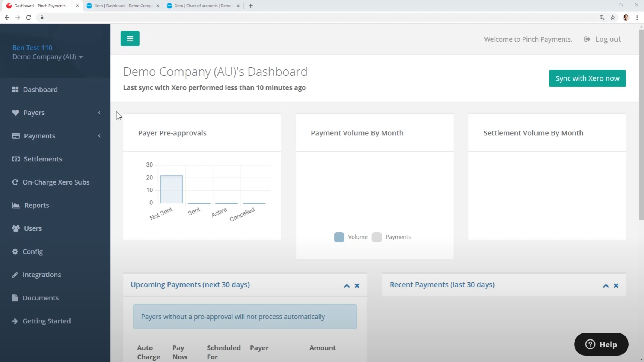The image size is (644, 362).
Task: Bookmark this page with the star icon
Action: click(x=613, y=17)
